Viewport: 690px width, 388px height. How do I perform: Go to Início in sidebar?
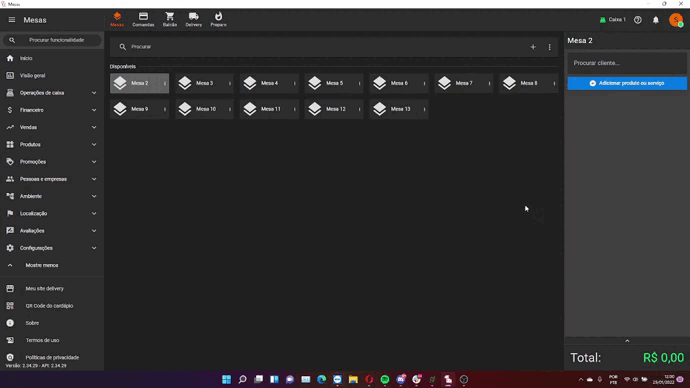(x=52, y=58)
